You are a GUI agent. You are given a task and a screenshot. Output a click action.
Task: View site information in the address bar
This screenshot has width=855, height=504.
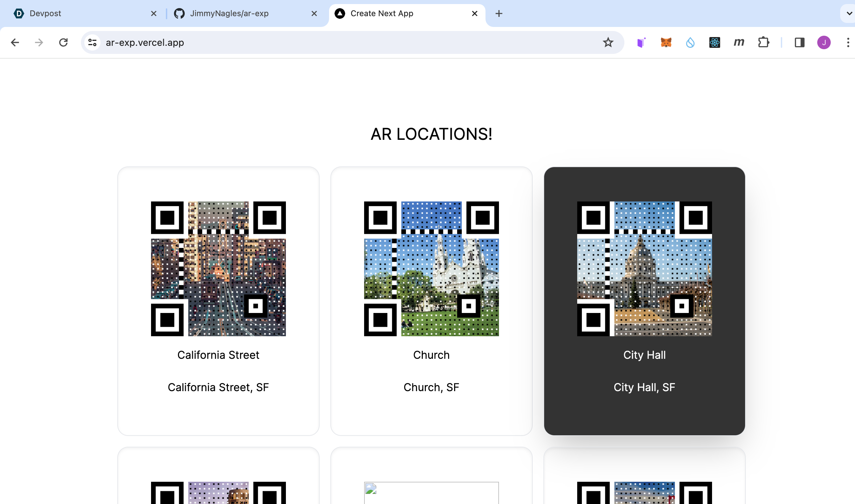[92, 42]
